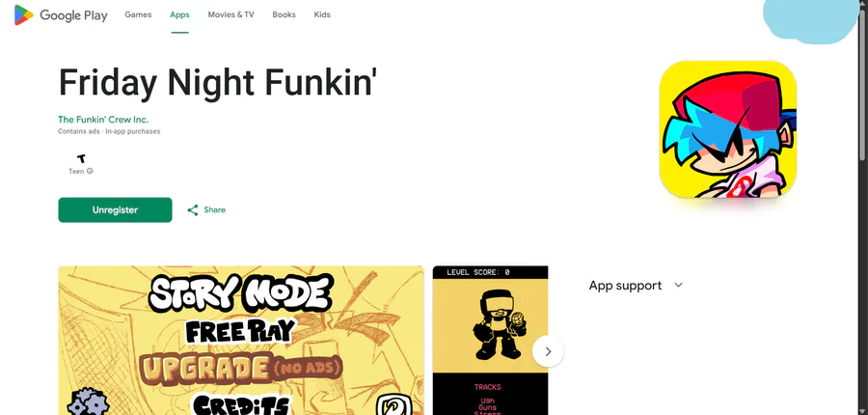The image size is (868, 415).
Task: Open the Books tab
Action: (284, 15)
